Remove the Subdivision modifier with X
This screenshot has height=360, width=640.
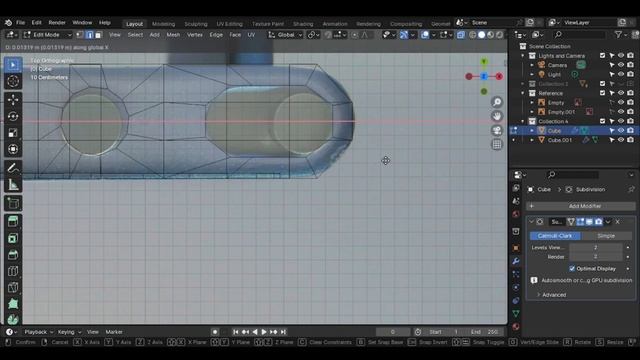point(618,222)
